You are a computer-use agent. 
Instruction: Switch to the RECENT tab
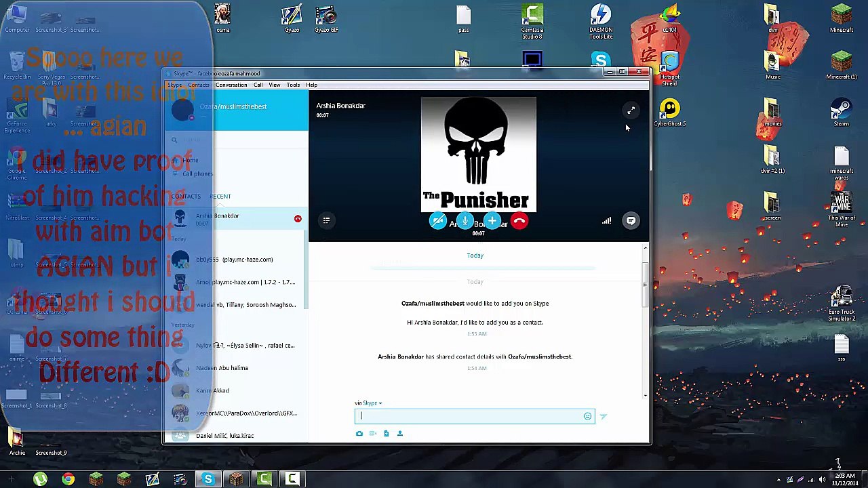coord(220,197)
